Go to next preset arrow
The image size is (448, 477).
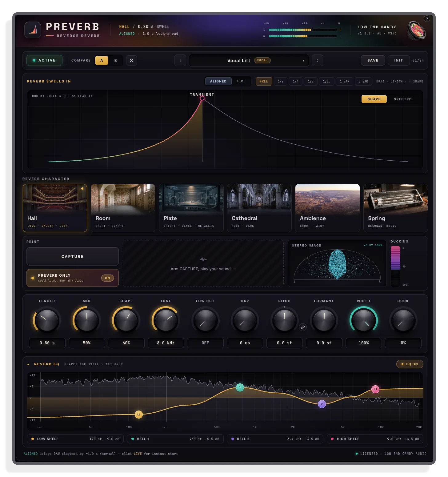click(x=318, y=61)
